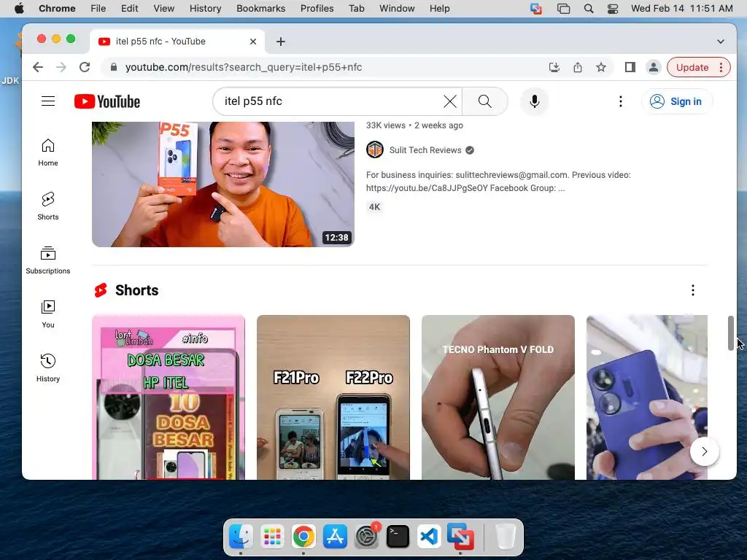Image resolution: width=747 pixels, height=560 pixels.
Task: Click the 4K badge
Action: coord(375,207)
